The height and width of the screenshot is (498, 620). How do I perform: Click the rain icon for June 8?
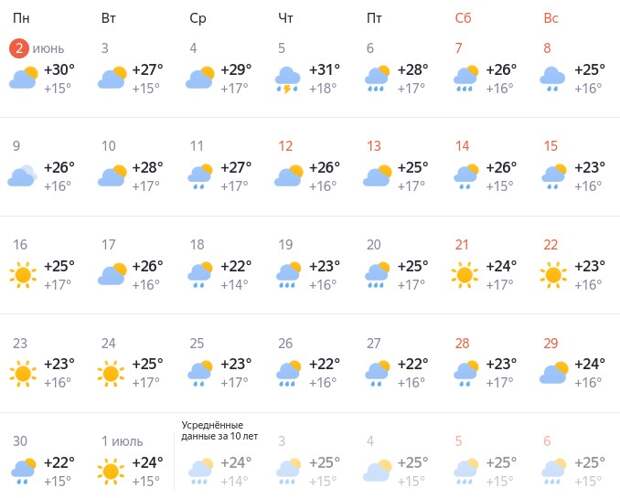[552, 80]
